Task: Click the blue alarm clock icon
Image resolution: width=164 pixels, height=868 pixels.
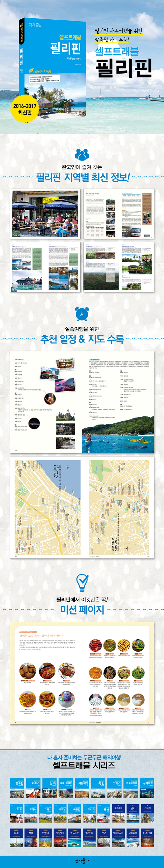Action: point(82,314)
